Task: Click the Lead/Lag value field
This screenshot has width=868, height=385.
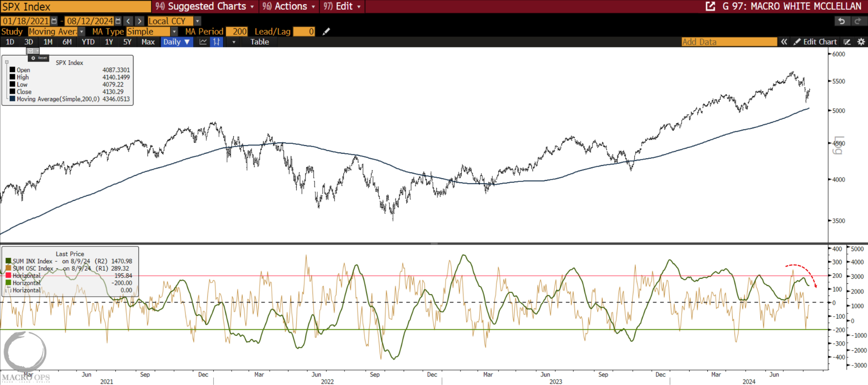Action: [304, 31]
